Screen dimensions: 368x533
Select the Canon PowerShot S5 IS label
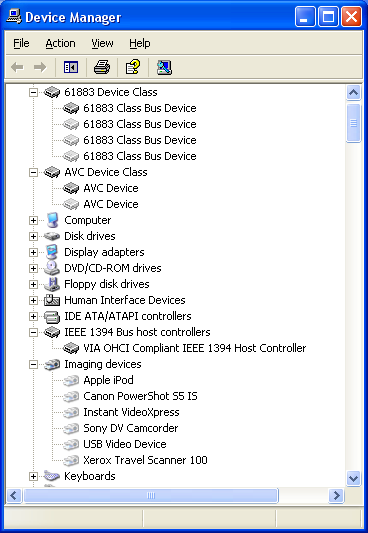pos(140,396)
